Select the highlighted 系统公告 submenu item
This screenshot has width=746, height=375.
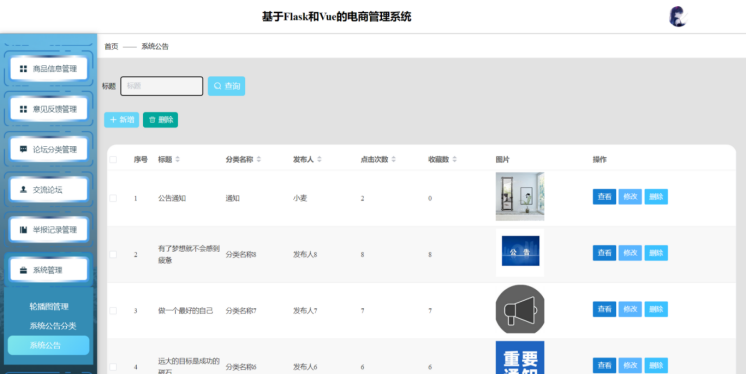pos(49,345)
